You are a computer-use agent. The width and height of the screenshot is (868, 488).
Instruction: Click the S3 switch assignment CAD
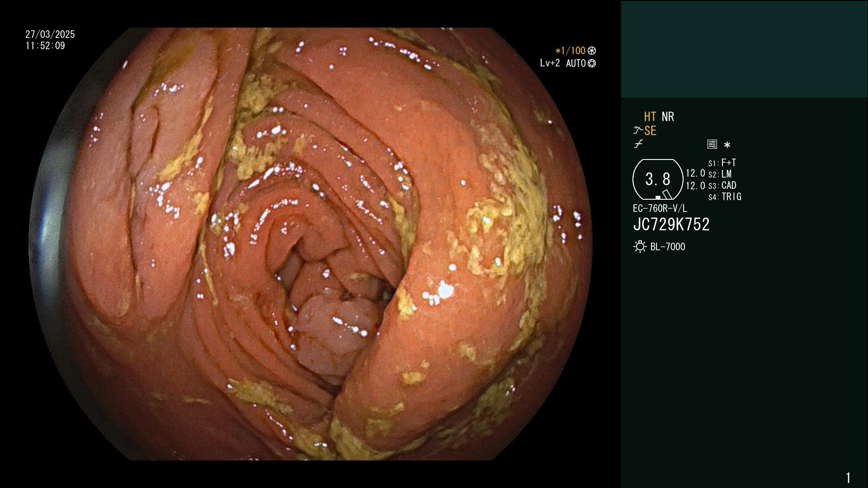(x=722, y=185)
